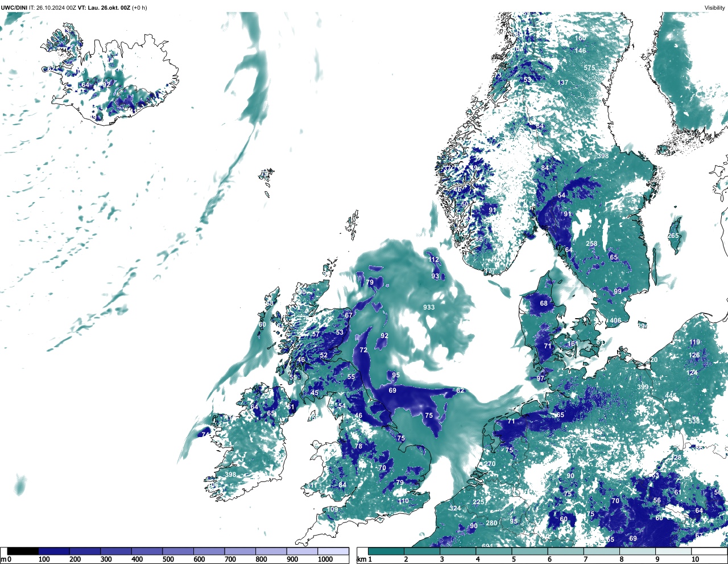Click the '538' value near the eastern edge
Screen dimensions: 728x564
tap(694, 421)
